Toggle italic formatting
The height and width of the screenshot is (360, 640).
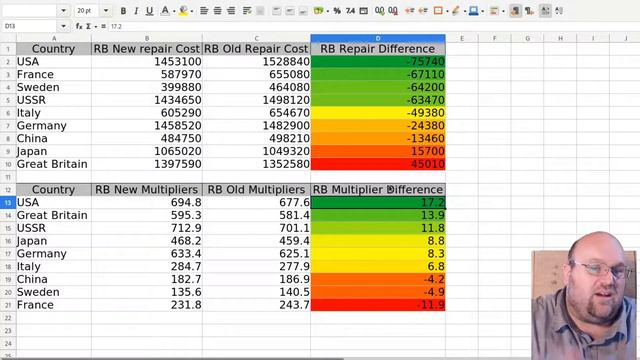coord(136,11)
